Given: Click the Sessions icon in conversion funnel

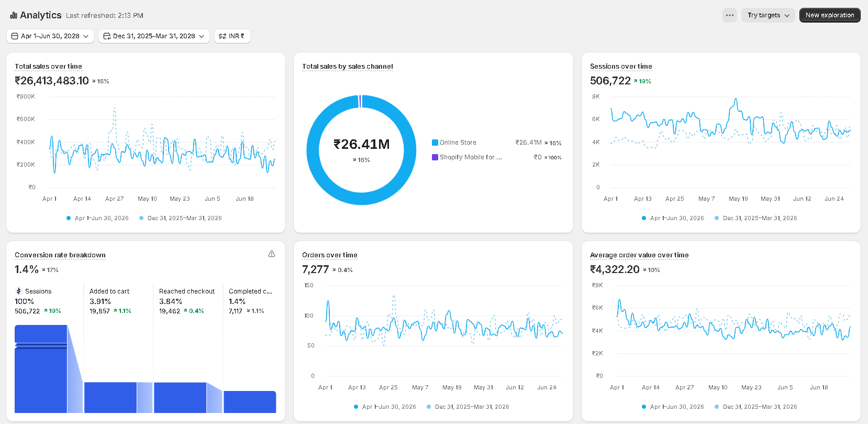Looking at the screenshot, I should pyautogui.click(x=19, y=291).
